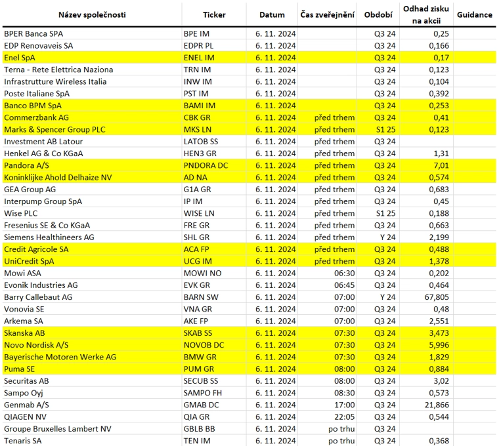Click the 'VNA GR' ticker

[198, 310]
